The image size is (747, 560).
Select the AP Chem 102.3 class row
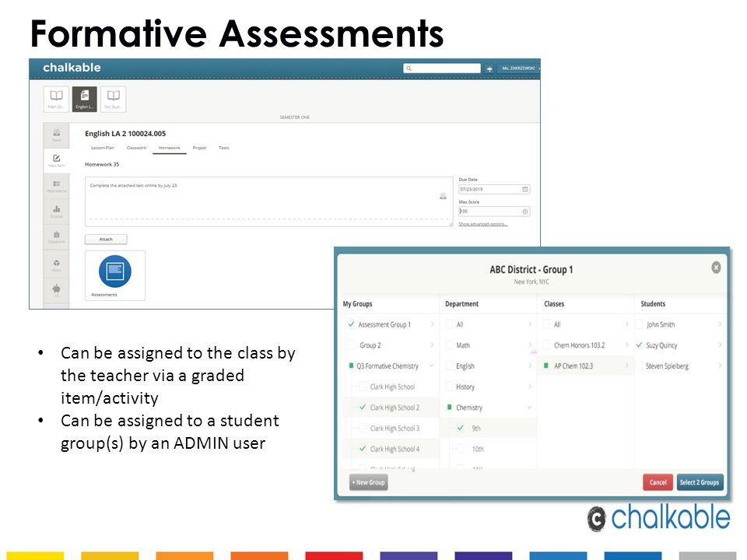(x=585, y=366)
